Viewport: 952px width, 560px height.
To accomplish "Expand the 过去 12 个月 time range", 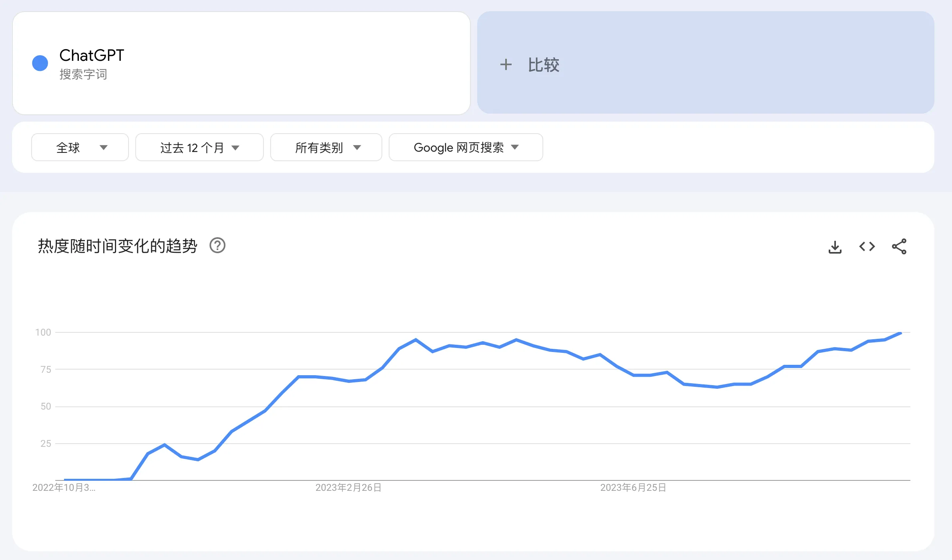I will tap(199, 148).
